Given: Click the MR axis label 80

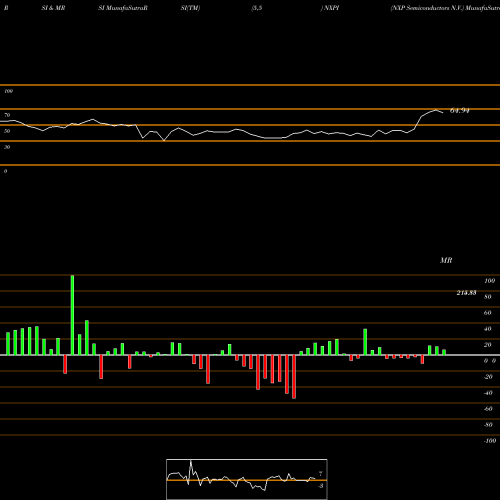Looking at the screenshot, I should [488, 297].
